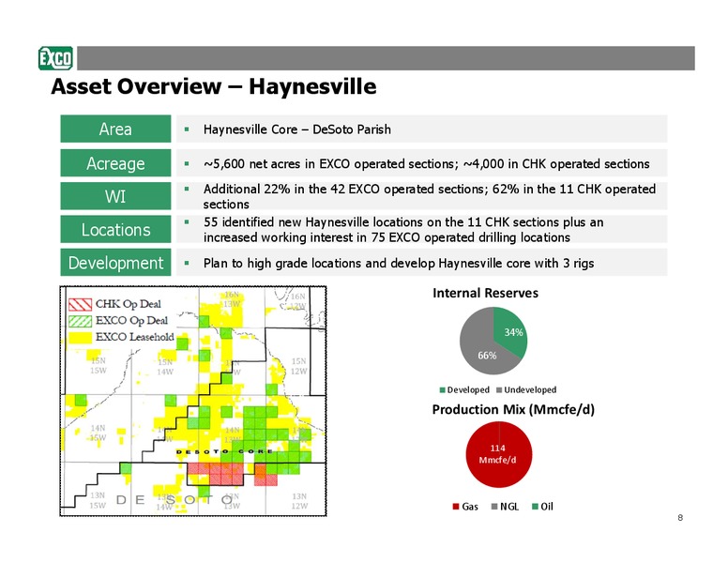The height and width of the screenshot is (563, 728).
Task: Select the green Development label box
Action: [115, 263]
